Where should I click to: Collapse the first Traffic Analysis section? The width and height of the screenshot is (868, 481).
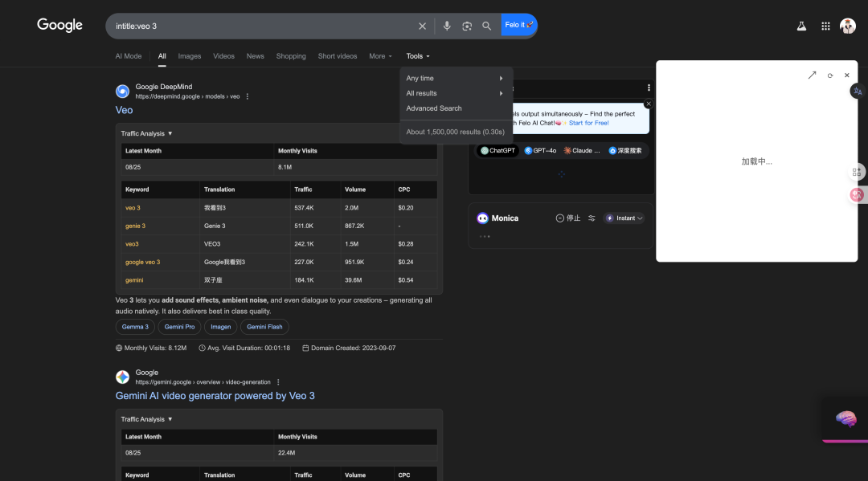(x=147, y=134)
